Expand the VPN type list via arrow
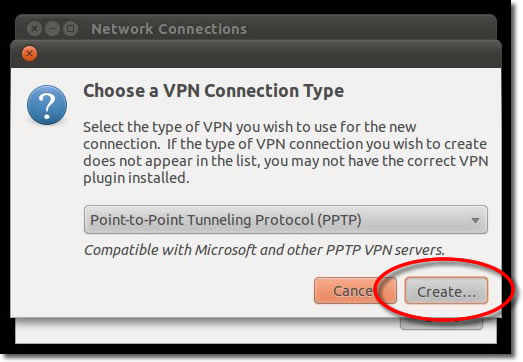 475,220
